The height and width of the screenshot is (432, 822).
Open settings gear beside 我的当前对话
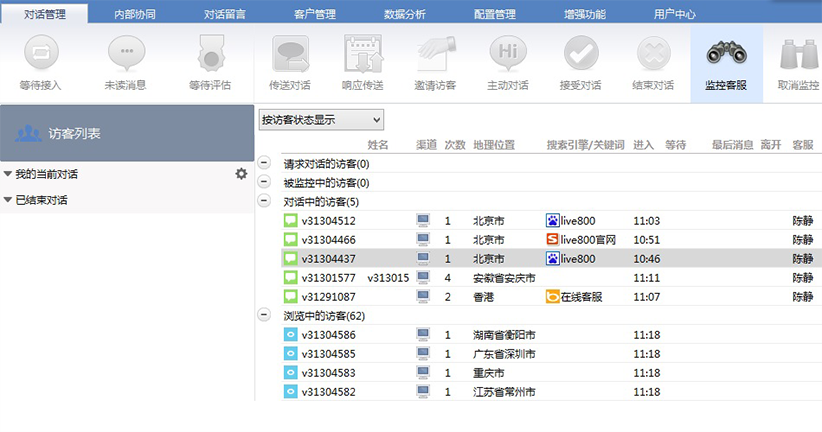click(x=241, y=174)
